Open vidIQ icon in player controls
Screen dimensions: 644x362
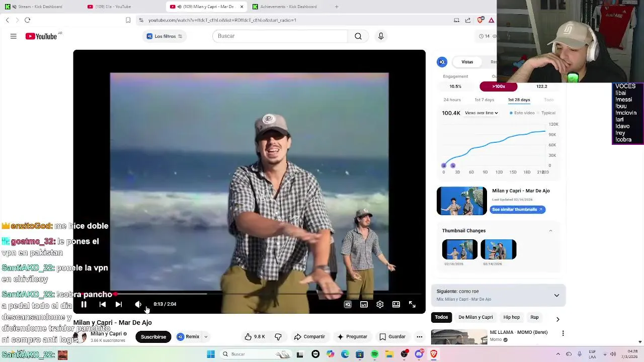click(348, 304)
